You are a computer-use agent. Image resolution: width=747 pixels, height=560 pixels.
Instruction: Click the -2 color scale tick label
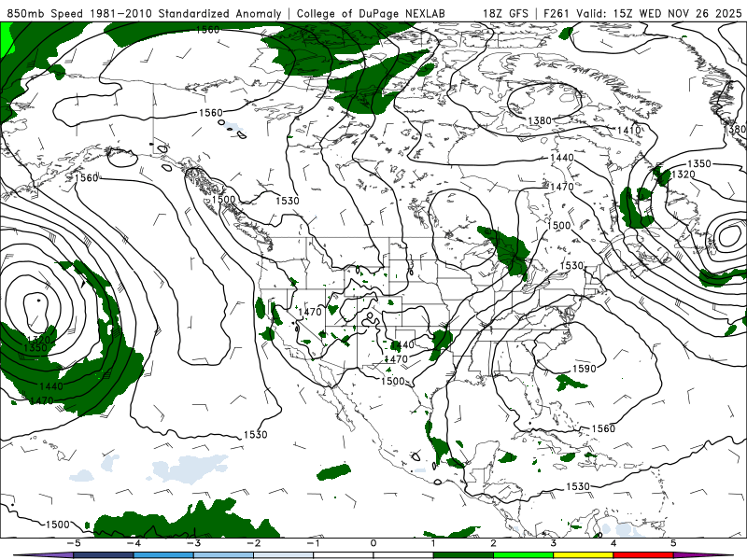(x=253, y=543)
